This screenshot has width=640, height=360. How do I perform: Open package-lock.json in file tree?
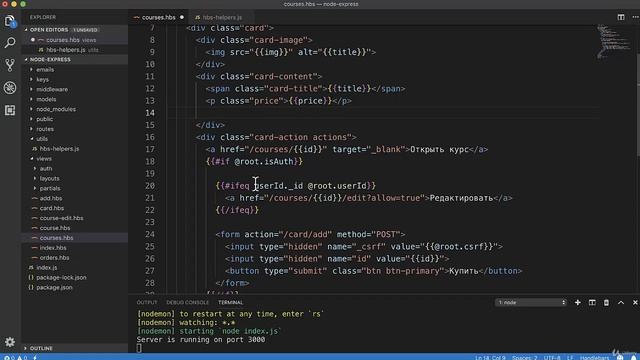click(61, 278)
